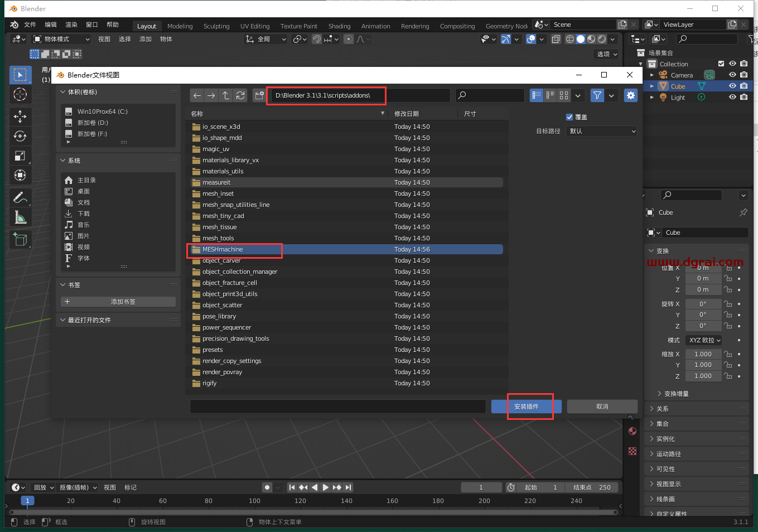Create a new directory in the file browser
758x532 pixels.
[259, 95]
